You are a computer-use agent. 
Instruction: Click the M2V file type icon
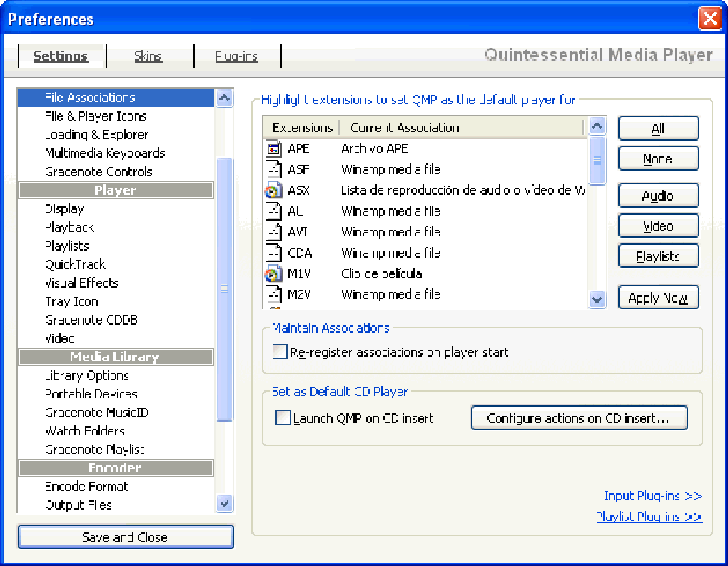click(274, 294)
